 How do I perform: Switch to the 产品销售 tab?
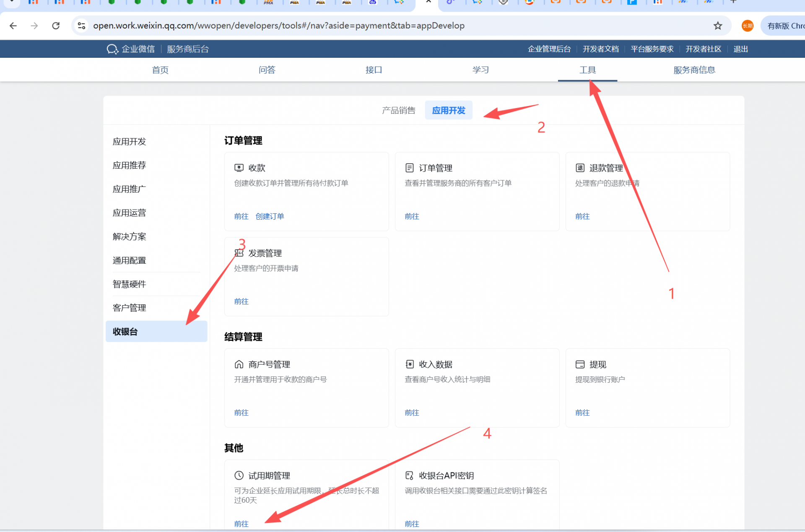point(398,110)
